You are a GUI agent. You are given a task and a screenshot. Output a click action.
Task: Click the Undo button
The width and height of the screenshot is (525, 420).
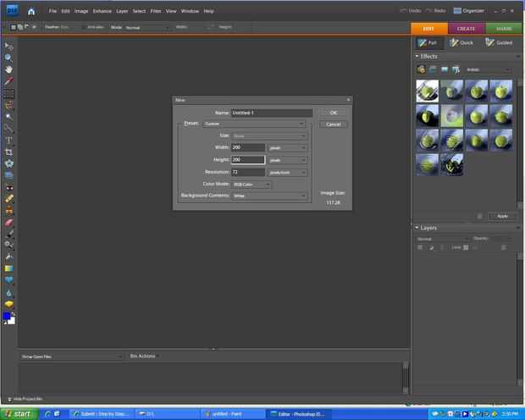[x=411, y=11]
